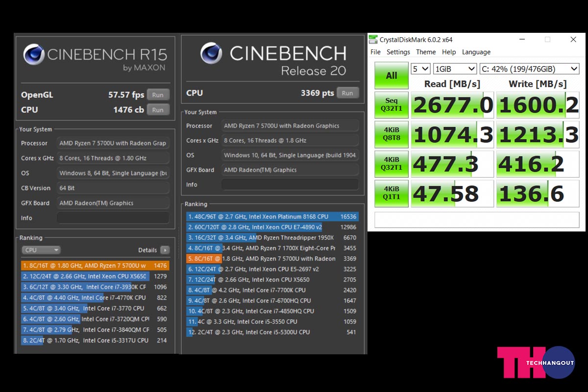
Task: Click the Info field in Cinebench R20
Action: coord(290,184)
